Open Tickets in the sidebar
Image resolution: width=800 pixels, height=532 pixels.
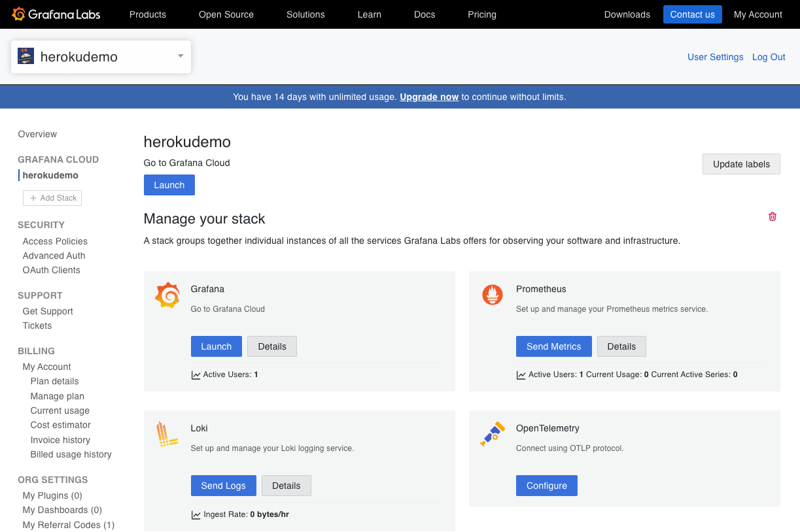[37, 325]
